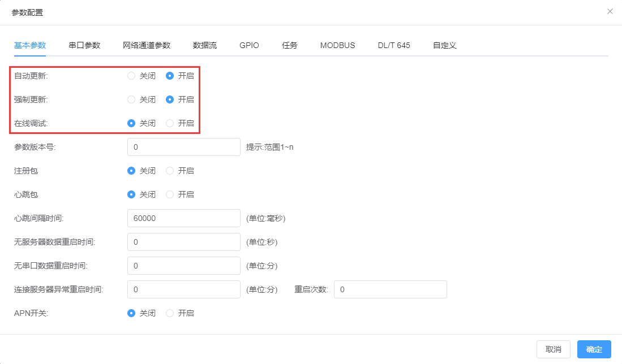Click the 参数版本号 input field
Screen dimensions: 622x364
click(183, 147)
